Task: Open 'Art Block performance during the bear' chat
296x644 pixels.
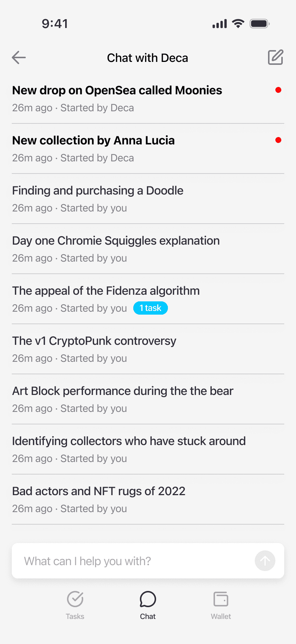Action: point(148,399)
